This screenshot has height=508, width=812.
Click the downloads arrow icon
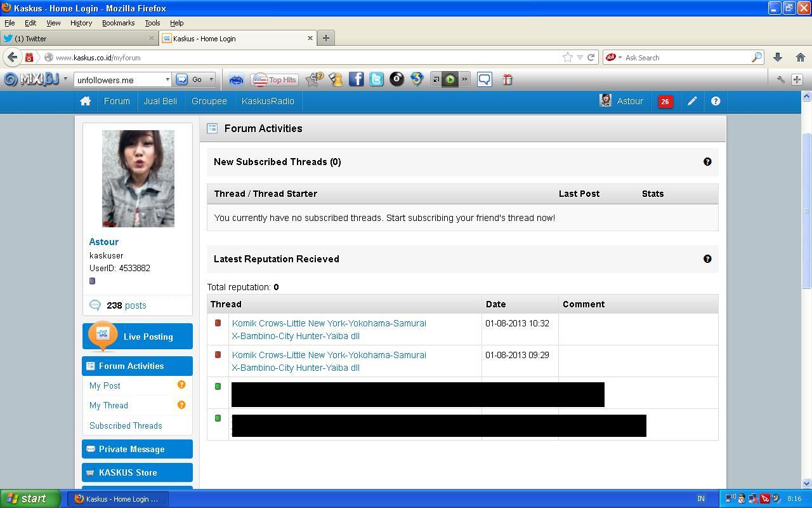coord(777,57)
